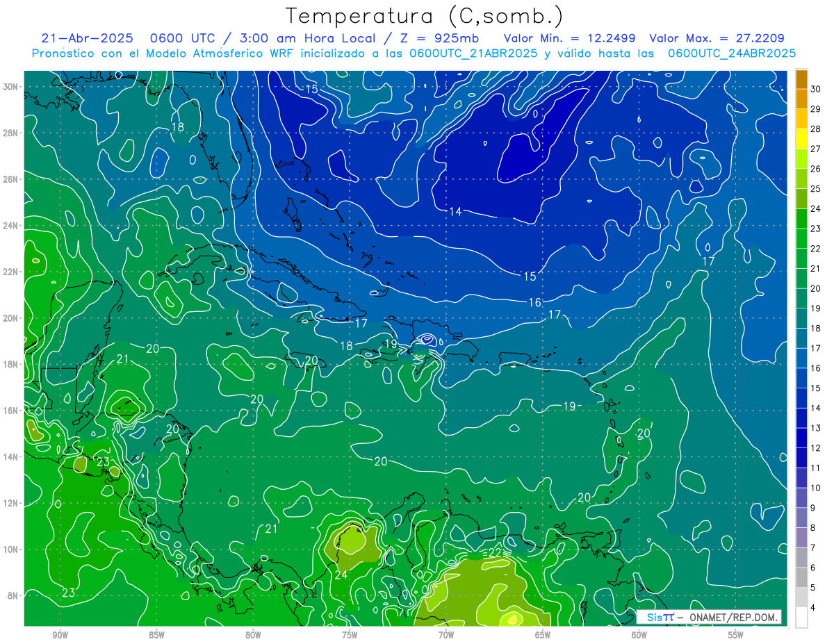834x644 pixels.
Task: Click initialization stamp '0600UTC_21ABR2025'
Action: [473, 53]
